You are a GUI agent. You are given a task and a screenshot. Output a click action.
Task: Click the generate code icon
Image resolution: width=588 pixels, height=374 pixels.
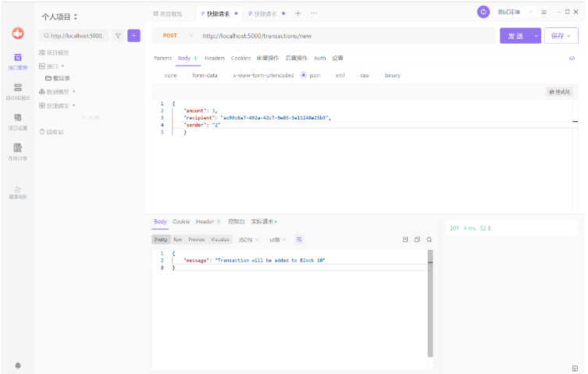(x=572, y=58)
